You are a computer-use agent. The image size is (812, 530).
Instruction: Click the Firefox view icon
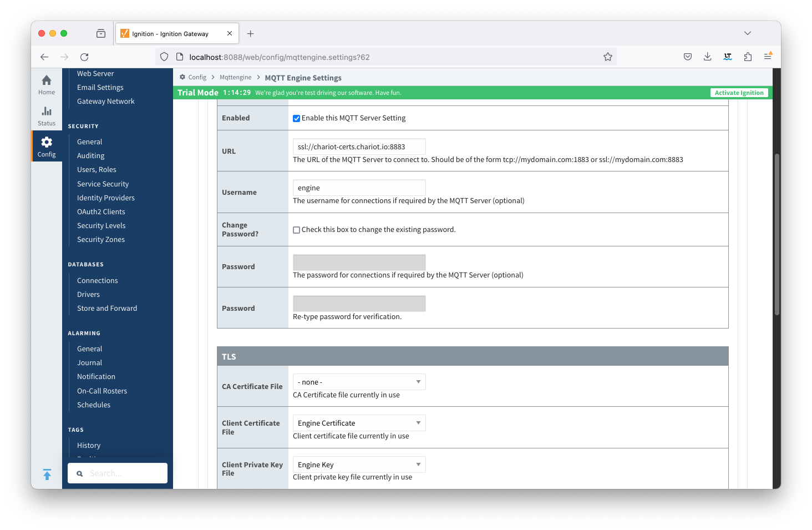click(x=101, y=33)
